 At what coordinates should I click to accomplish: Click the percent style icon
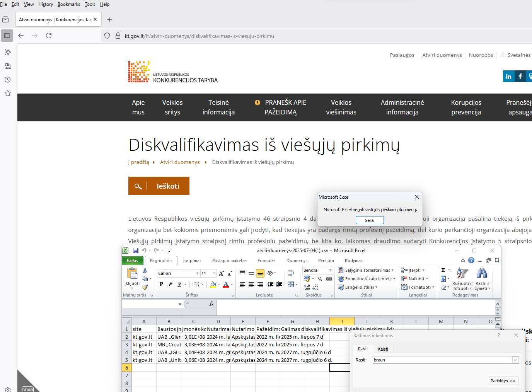click(x=320, y=279)
